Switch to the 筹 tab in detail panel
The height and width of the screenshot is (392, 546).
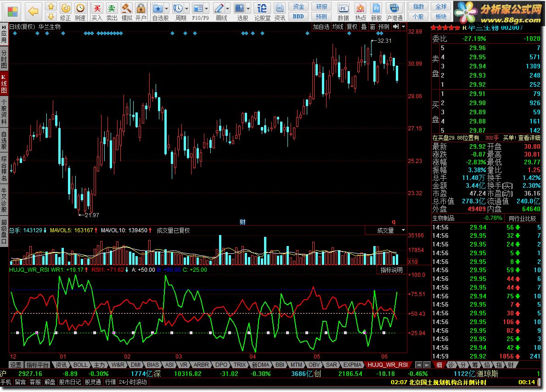coord(475,365)
